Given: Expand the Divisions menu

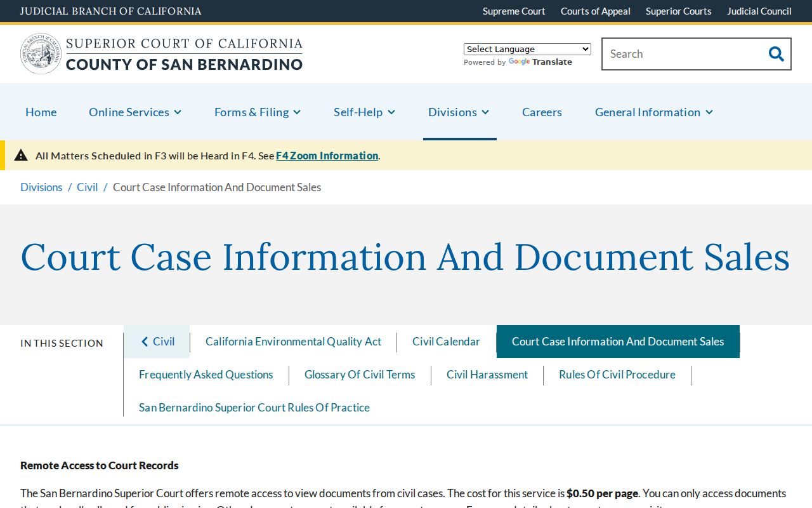Looking at the screenshot, I should click(x=459, y=112).
